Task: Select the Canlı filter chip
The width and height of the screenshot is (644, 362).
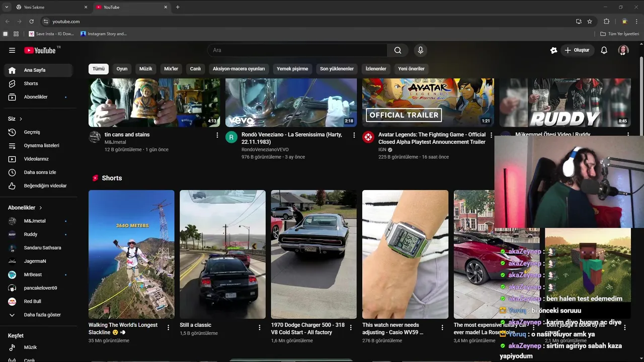Action: pos(195,69)
